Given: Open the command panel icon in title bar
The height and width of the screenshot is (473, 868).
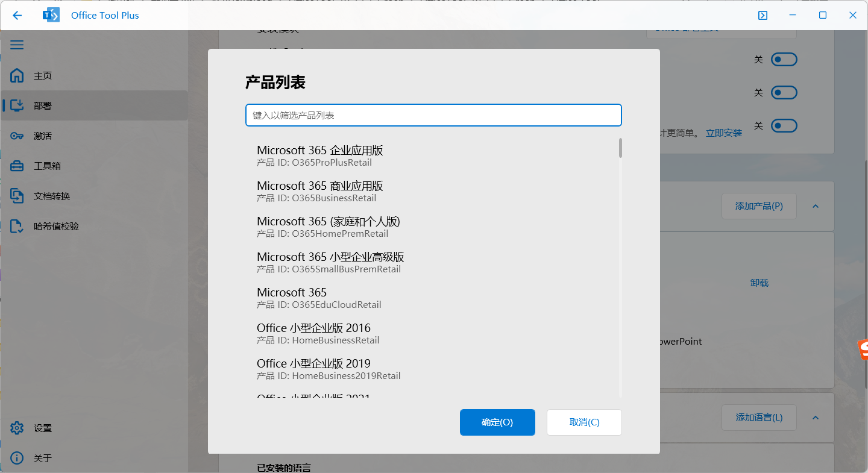Looking at the screenshot, I should [x=763, y=15].
